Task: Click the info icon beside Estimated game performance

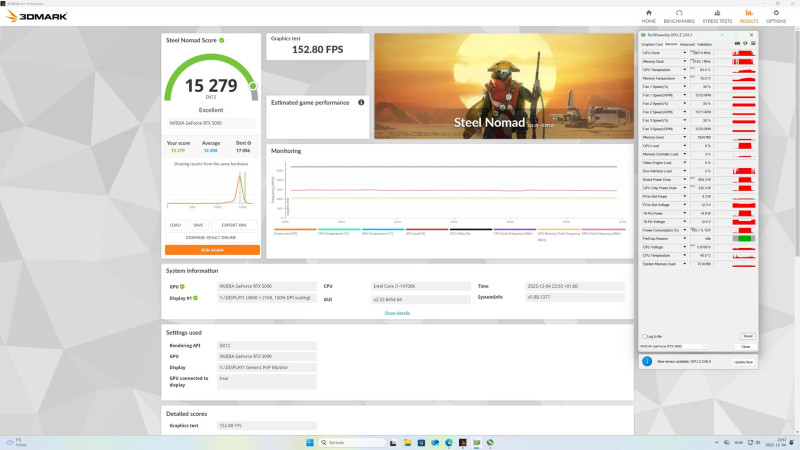Action: (361, 103)
